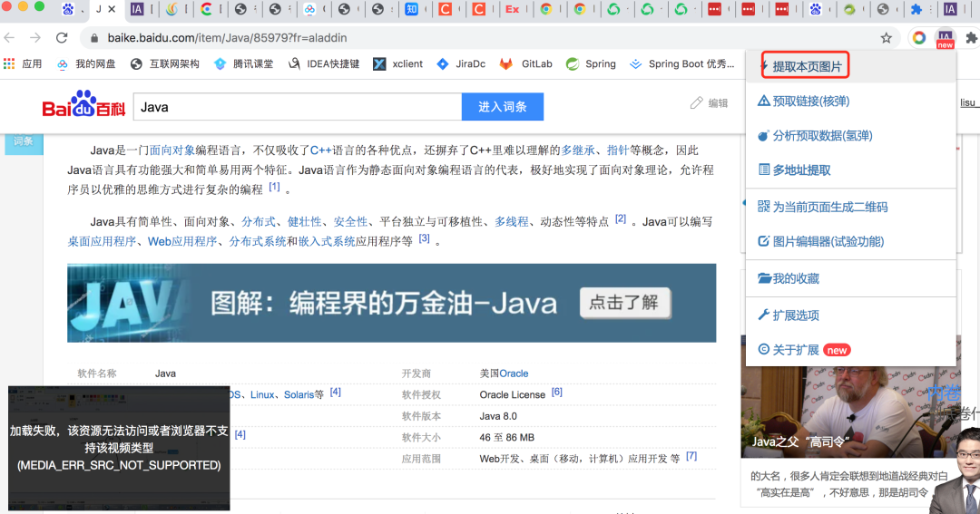Close the active Java browser tab
The height and width of the screenshot is (514, 980).
112,9
